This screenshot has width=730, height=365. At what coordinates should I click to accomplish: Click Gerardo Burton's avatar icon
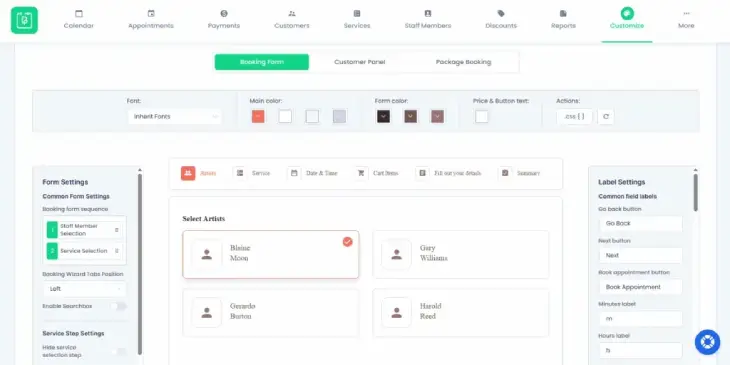(207, 312)
